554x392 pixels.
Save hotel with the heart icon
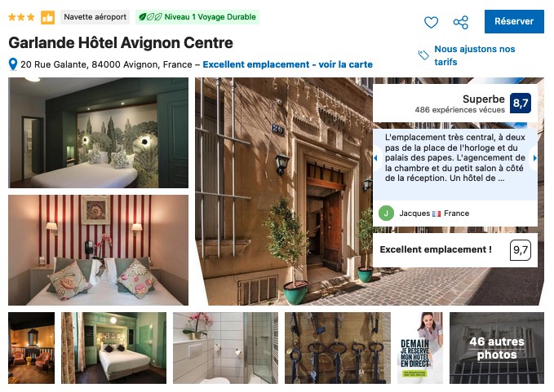(431, 22)
